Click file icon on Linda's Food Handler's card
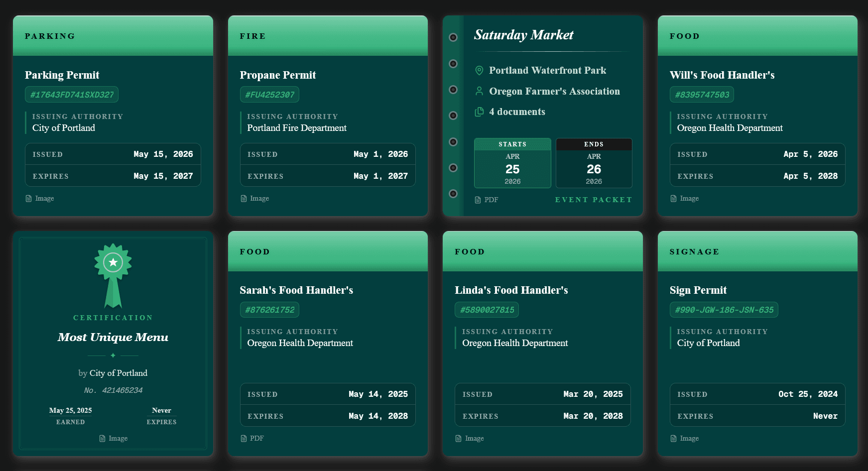868x471 pixels. [458, 438]
